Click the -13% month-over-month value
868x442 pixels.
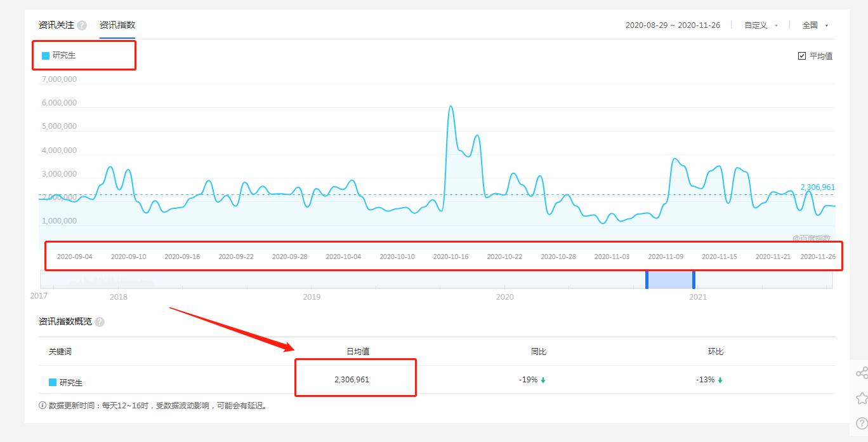(705, 380)
